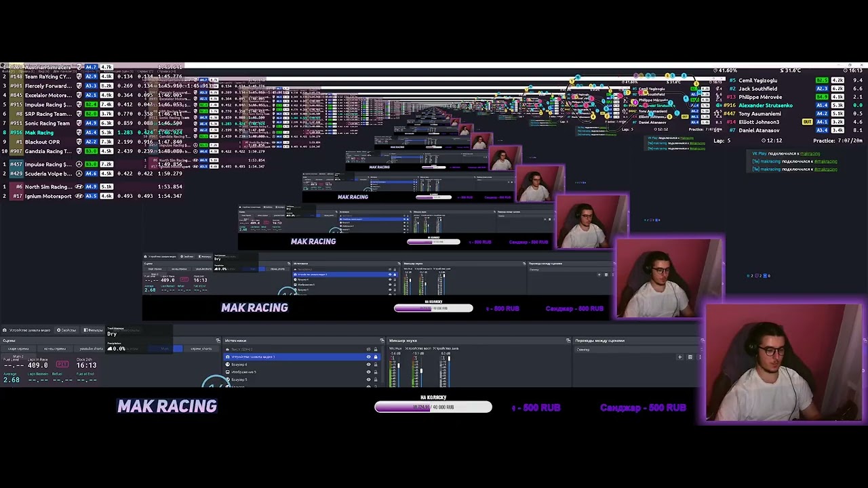Click the Porsche logo beside Sonic Racing Team
This screenshot has width=868, height=488.
pyautogui.click(x=79, y=123)
